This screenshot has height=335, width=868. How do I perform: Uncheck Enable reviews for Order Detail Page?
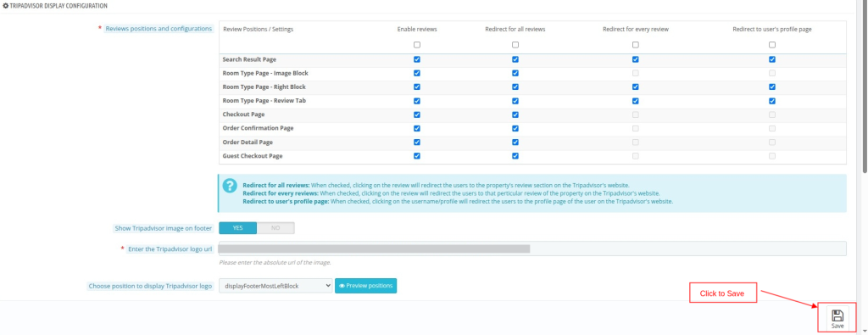tap(417, 142)
